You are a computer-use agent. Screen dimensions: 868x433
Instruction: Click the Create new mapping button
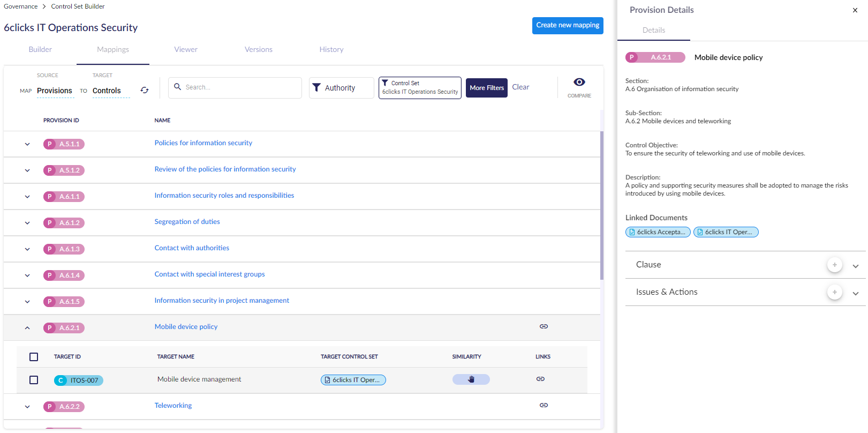[567, 25]
